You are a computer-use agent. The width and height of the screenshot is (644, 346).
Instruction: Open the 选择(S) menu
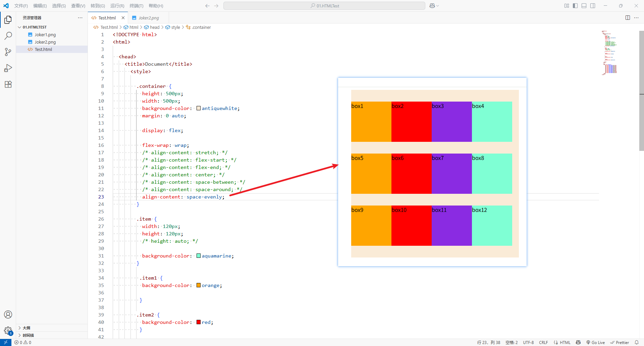tap(59, 6)
